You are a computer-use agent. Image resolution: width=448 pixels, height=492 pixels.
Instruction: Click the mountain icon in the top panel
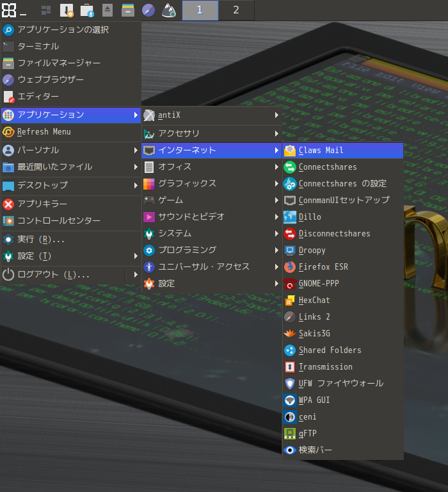tap(169, 10)
